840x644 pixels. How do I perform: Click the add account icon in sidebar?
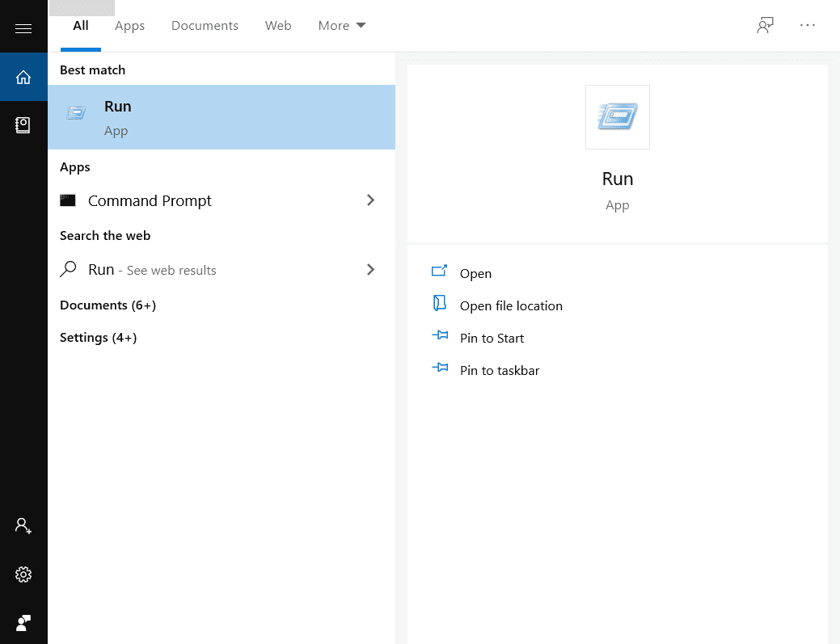[23, 526]
